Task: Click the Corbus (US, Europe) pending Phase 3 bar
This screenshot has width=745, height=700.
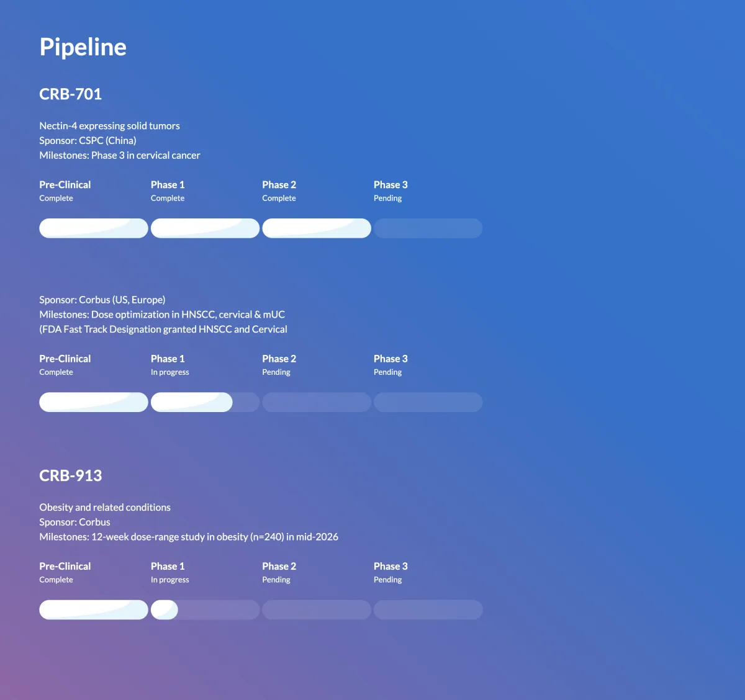Action: 428,402
